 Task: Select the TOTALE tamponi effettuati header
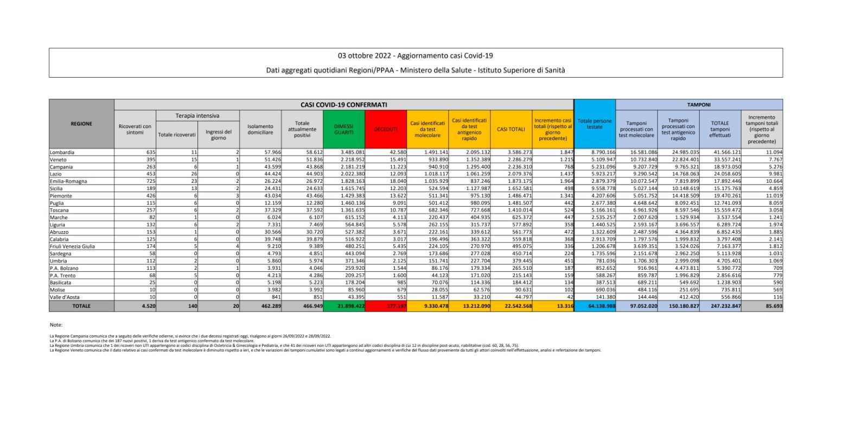click(719, 129)
